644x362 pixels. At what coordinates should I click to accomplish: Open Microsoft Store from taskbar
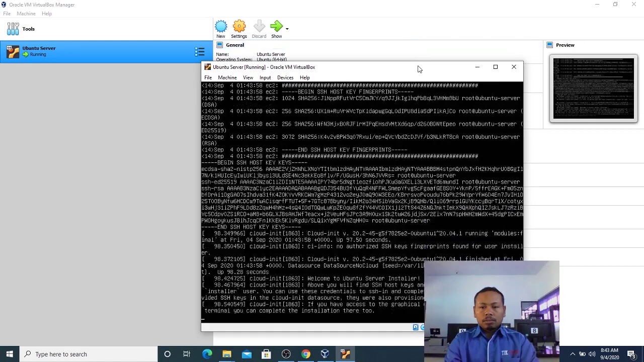coord(266,354)
